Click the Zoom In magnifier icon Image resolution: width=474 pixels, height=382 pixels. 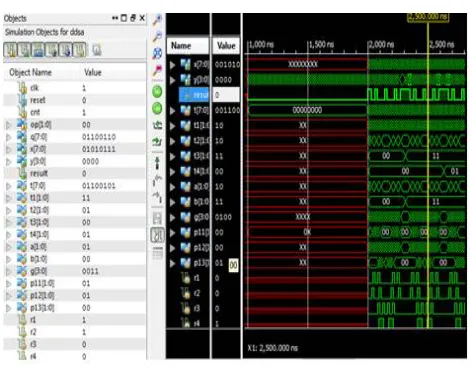click(157, 20)
